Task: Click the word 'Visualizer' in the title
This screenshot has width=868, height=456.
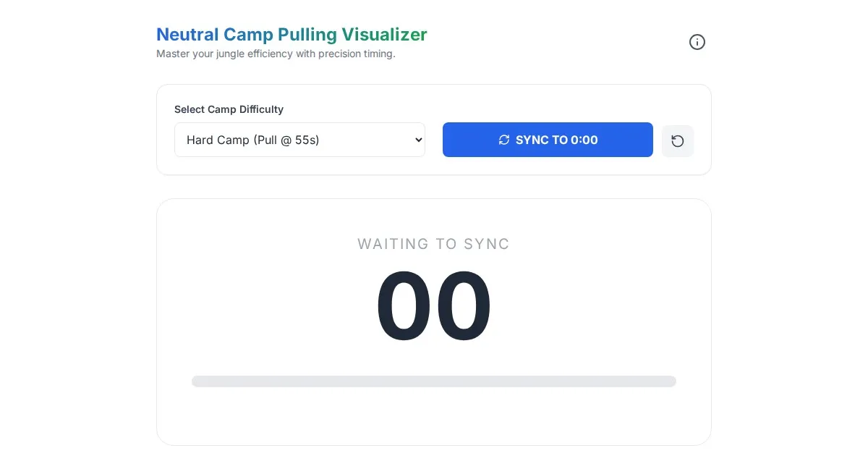Action: coord(384,34)
